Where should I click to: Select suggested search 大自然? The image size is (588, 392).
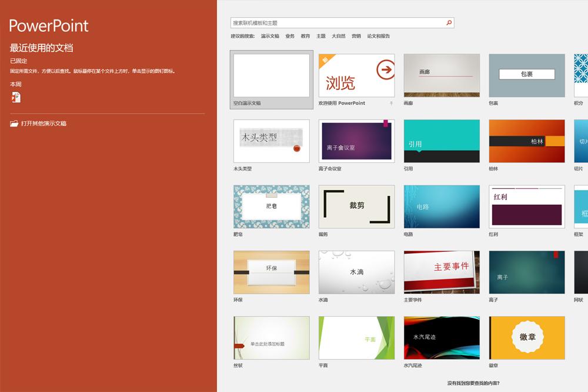[x=338, y=36]
